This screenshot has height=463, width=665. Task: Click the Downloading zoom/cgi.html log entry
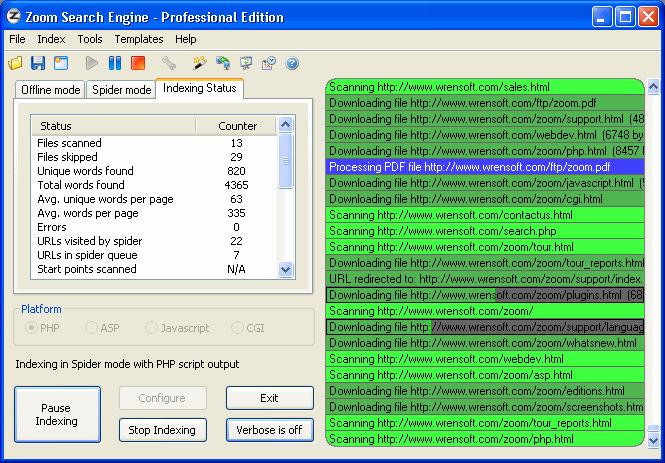point(485,199)
